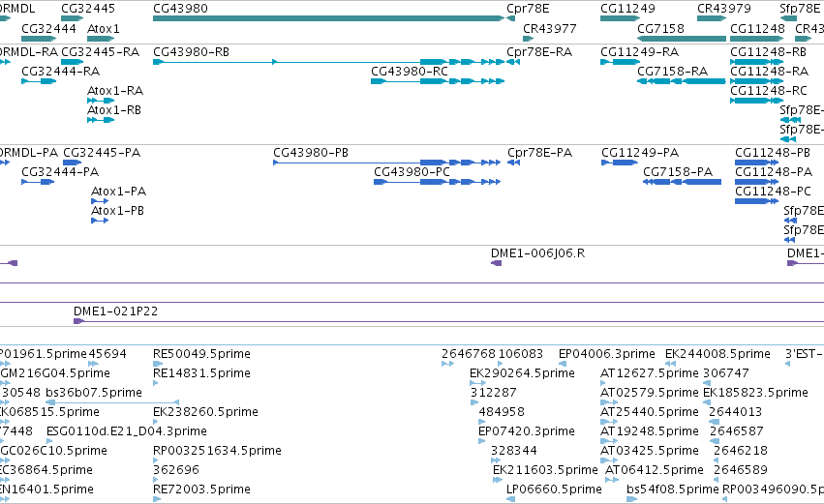Image resolution: width=824 pixels, height=504 pixels.
Task: Open the CG7158-PA protein label
Action: coord(678,171)
